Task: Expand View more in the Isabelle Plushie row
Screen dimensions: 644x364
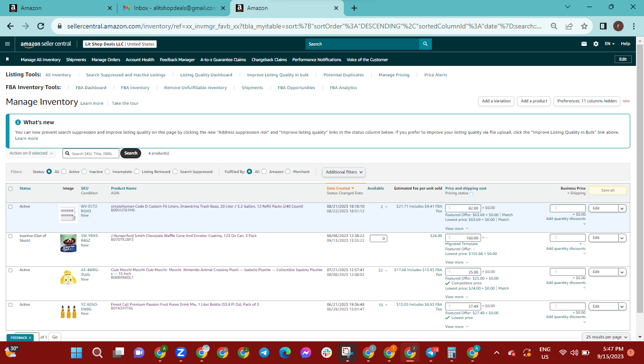Action: [456, 297]
